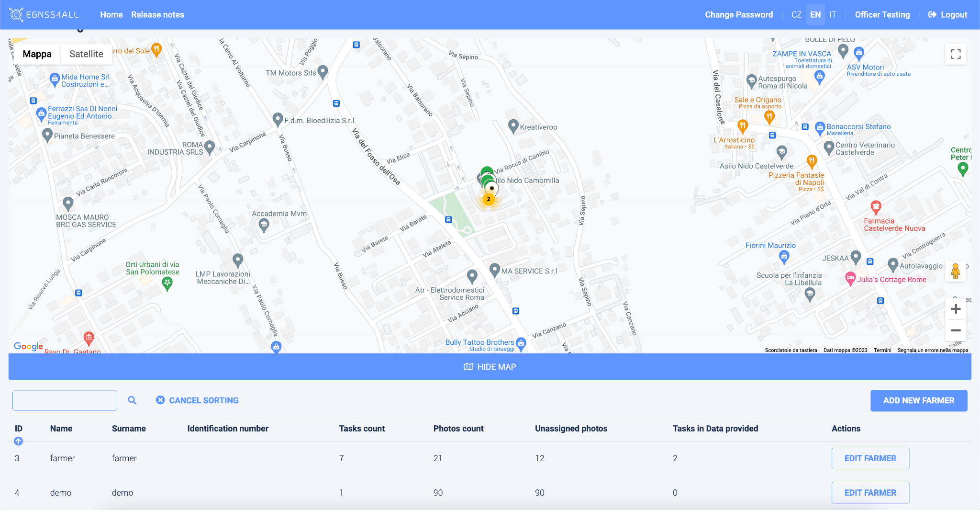Screen dimensions: 980x510
Task: Zoom out on the map
Action: pos(956,330)
